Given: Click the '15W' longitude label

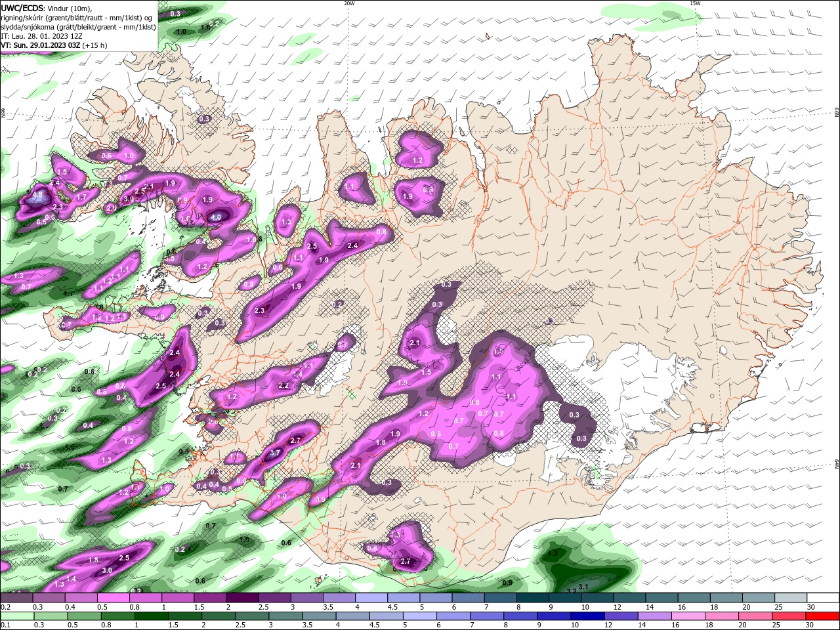Looking at the screenshot, I should 695,3.
